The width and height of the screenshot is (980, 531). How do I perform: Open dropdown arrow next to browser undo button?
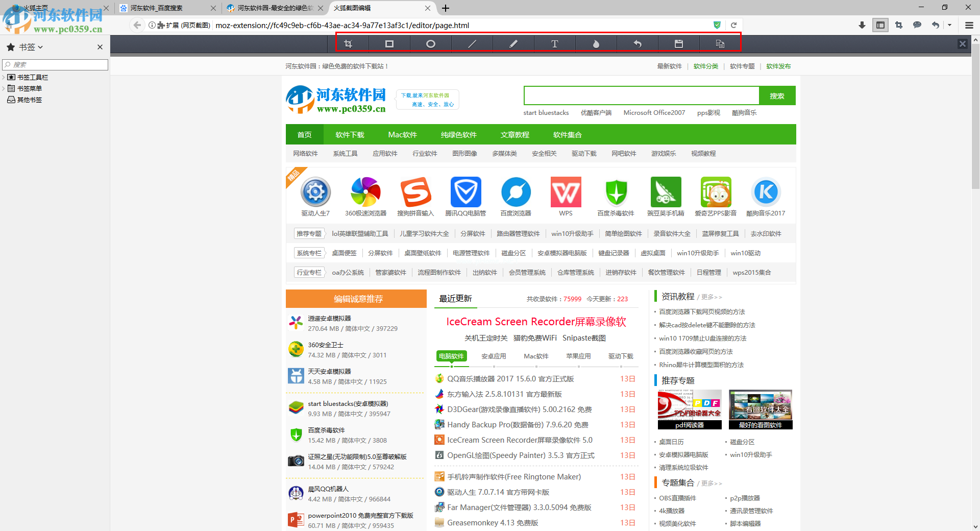pyautogui.click(x=950, y=25)
